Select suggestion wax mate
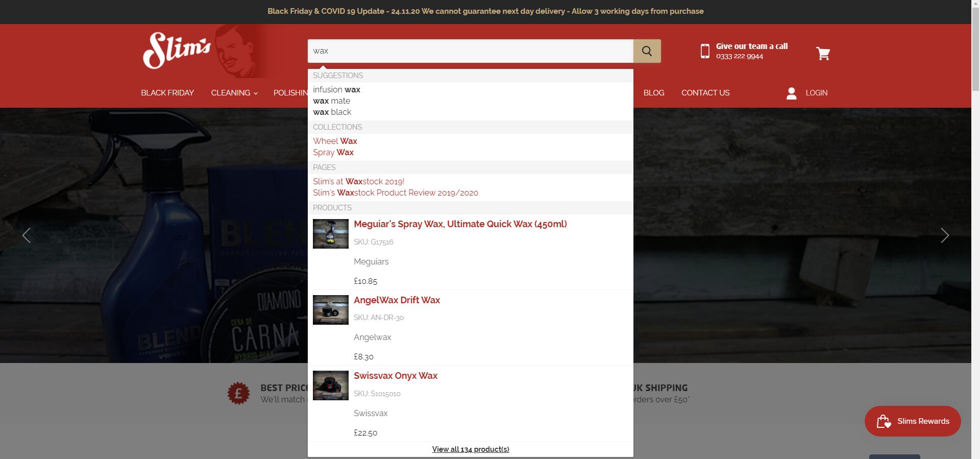The height and width of the screenshot is (459, 980). (x=331, y=101)
